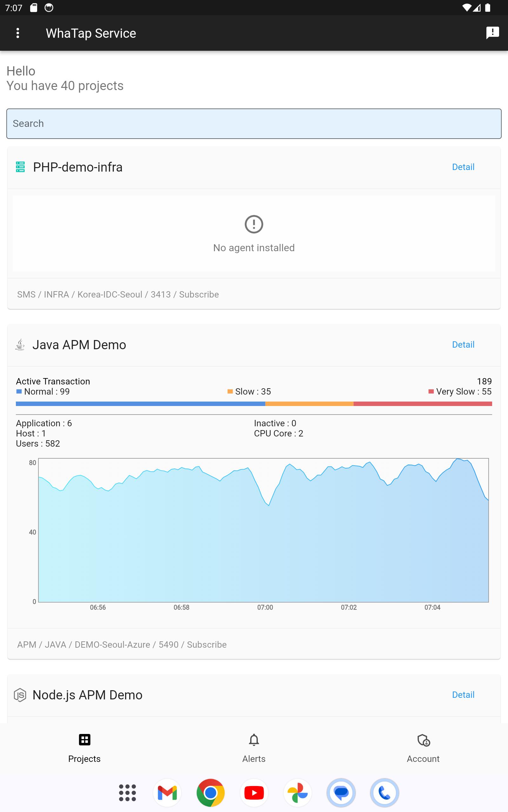Tap the battery status icon
This screenshot has width=508, height=812.
(487, 8)
